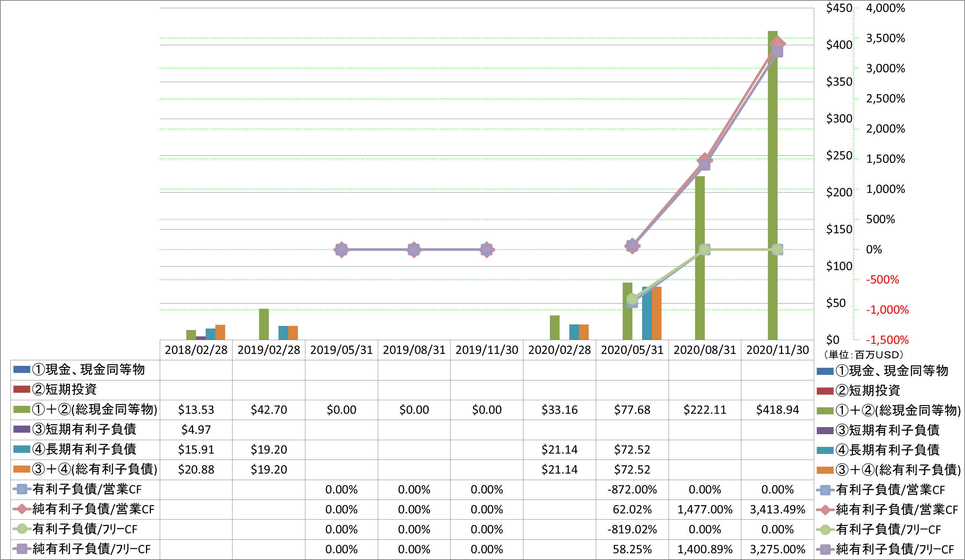Click the 2019/11/30 date label
965x560 pixels.
[487, 350]
